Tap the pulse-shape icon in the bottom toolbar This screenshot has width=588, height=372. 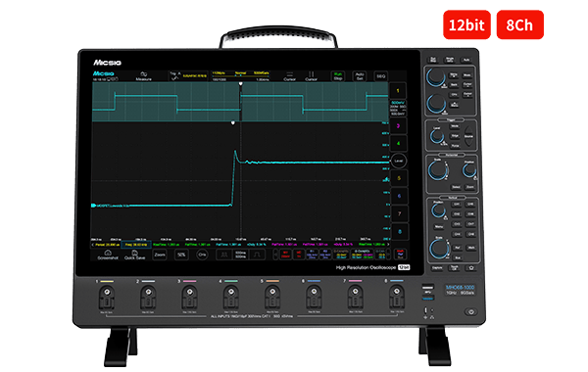257,255
